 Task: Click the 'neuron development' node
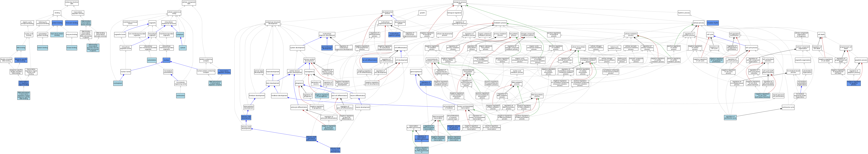(363, 107)
